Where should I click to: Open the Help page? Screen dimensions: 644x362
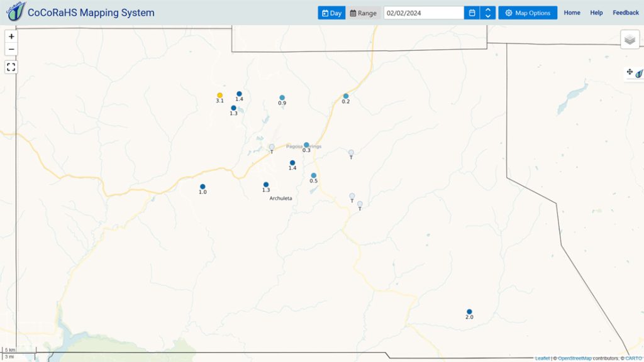coord(596,13)
